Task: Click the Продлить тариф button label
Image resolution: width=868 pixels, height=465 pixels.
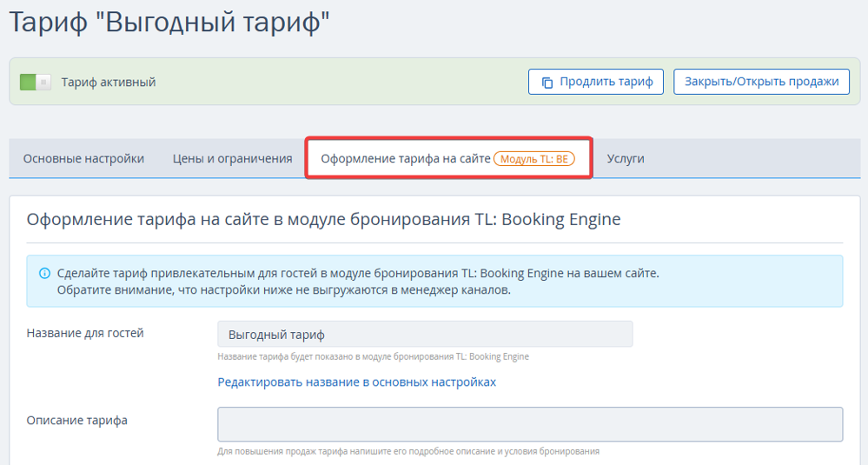Action: [x=606, y=82]
